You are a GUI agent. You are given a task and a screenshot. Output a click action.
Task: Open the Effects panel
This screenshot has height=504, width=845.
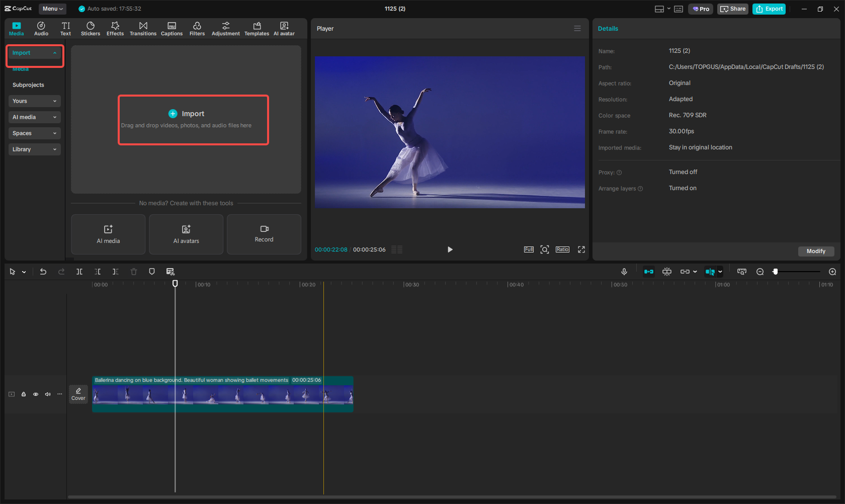point(115,28)
